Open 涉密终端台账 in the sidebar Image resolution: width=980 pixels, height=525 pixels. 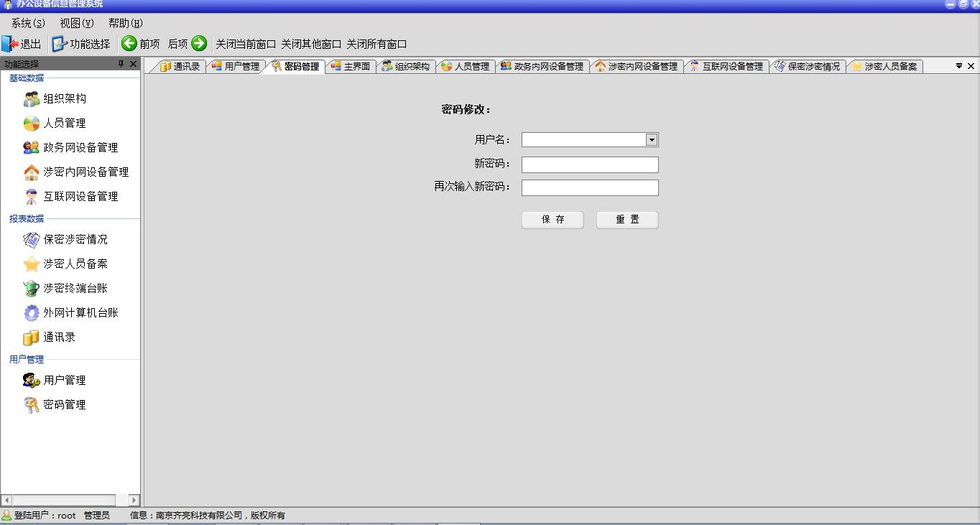[75, 289]
